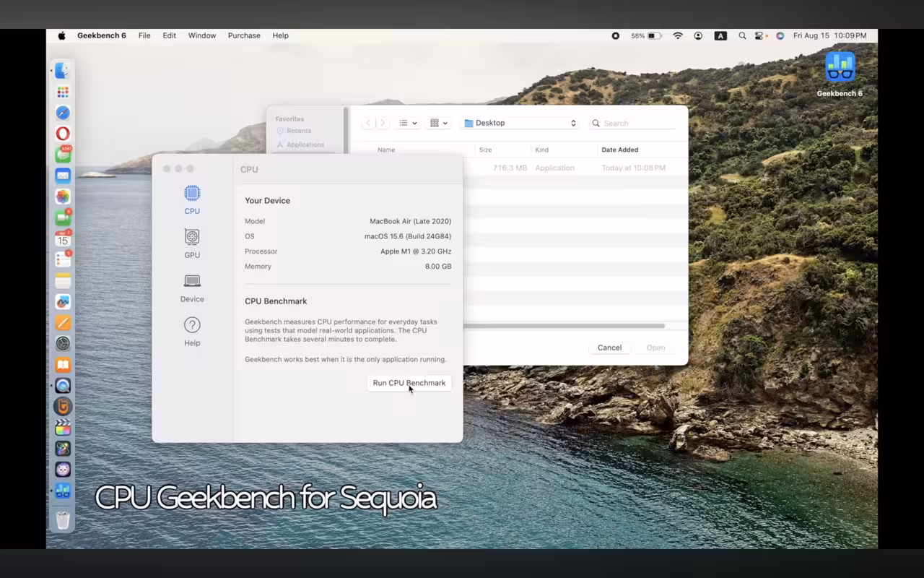This screenshot has height=578, width=924.
Task: Open the Geekbench 6 application menu
Action: 102,35
